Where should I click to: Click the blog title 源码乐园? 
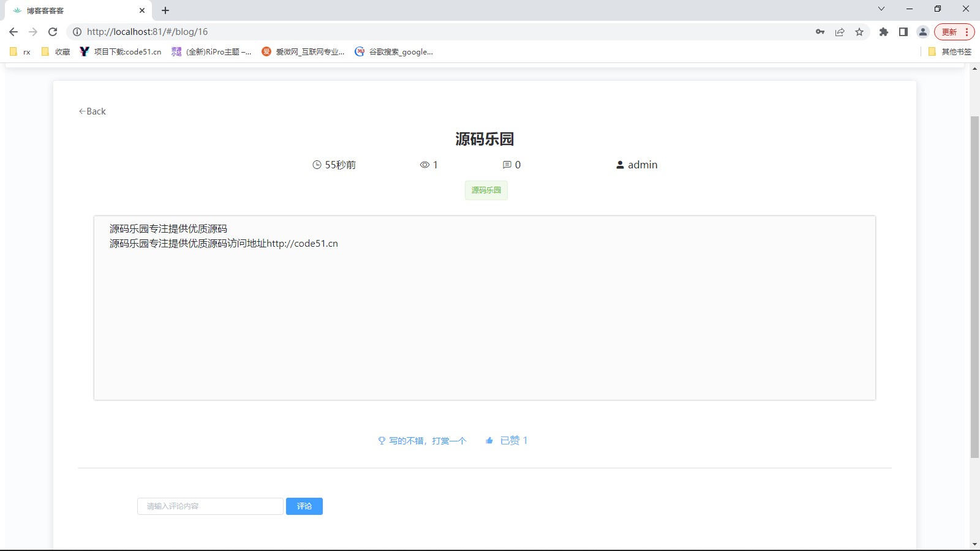point(484,139)
